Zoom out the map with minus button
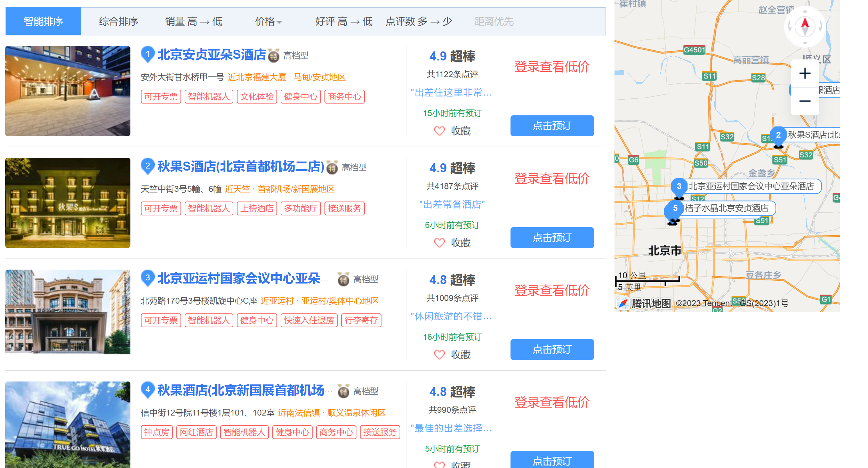 coord(805,101)
